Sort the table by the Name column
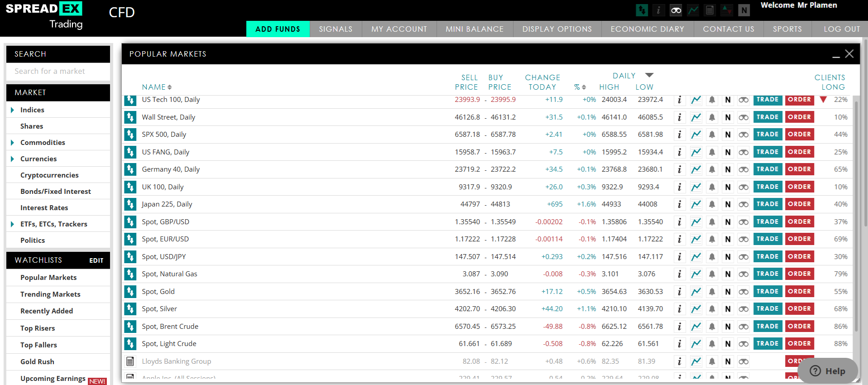 [x=157, y=87]
